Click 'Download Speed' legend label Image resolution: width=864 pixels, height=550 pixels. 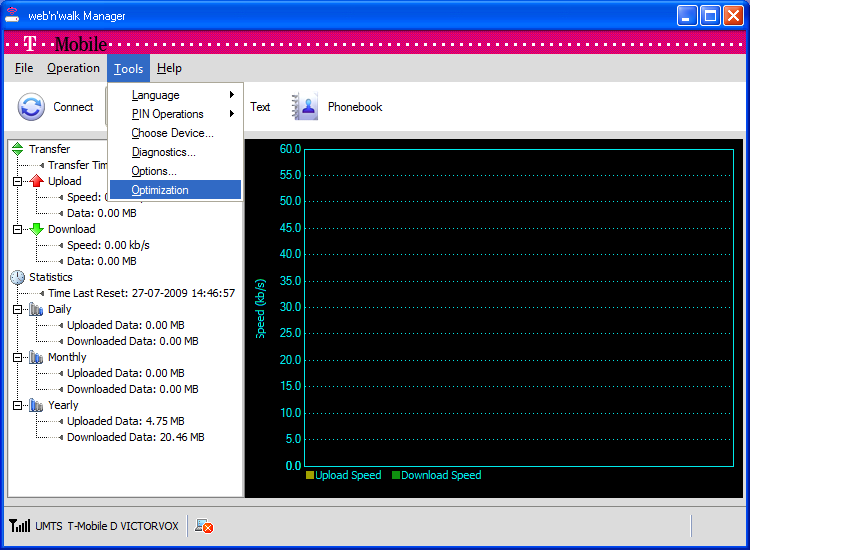(441, 475)
